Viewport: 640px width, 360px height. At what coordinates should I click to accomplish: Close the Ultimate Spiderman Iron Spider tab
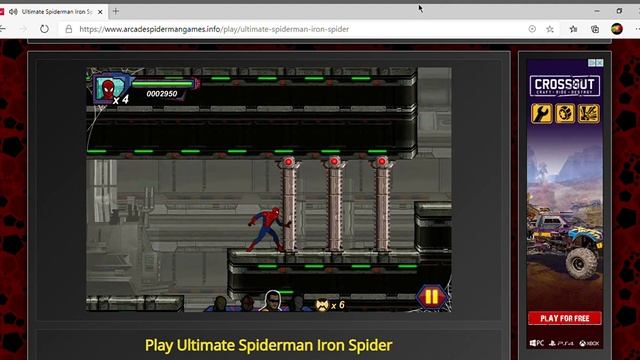[100, 12]
